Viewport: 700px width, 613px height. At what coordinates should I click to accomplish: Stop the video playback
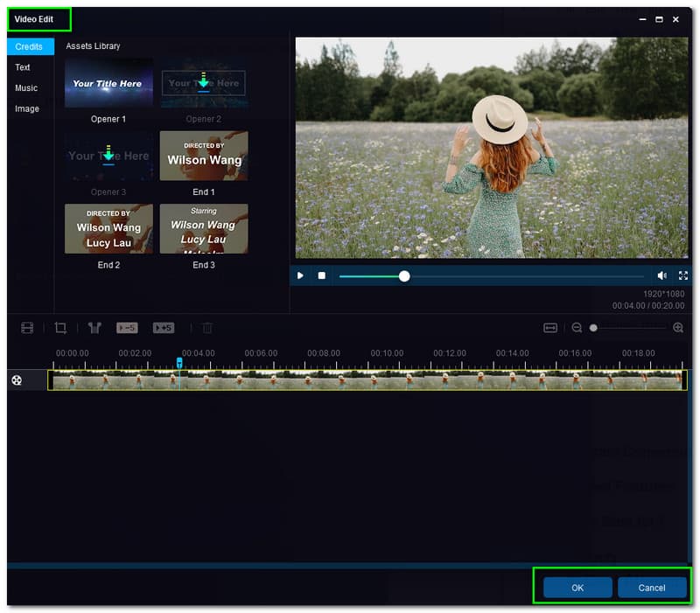coord(321,275)
